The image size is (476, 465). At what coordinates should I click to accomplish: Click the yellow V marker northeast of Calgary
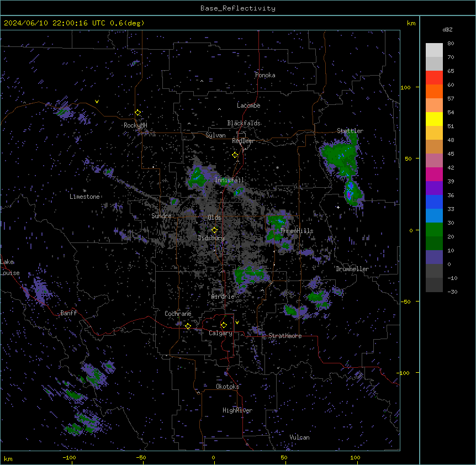click(x=237, y=323)
